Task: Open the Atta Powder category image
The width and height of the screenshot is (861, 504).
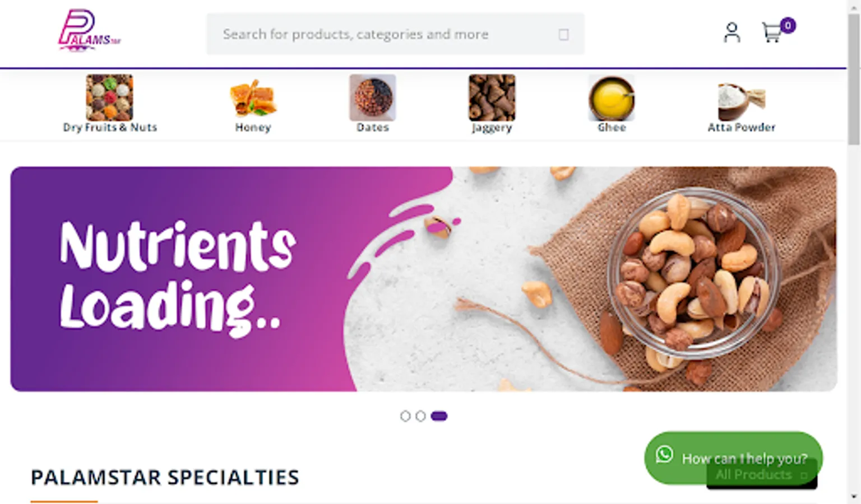Action: click(742, 97)
